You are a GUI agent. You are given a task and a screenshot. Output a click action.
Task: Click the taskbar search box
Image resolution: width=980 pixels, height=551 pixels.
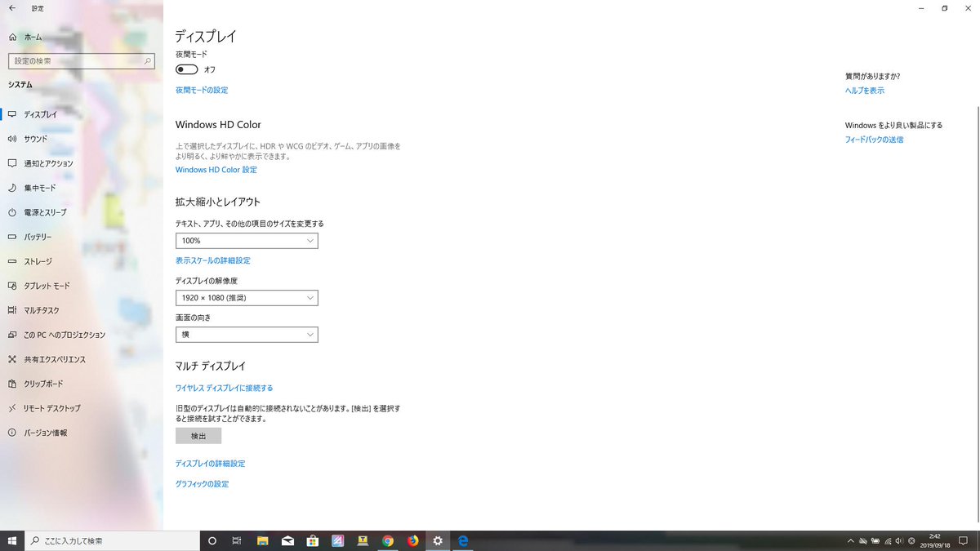(113, 540)
